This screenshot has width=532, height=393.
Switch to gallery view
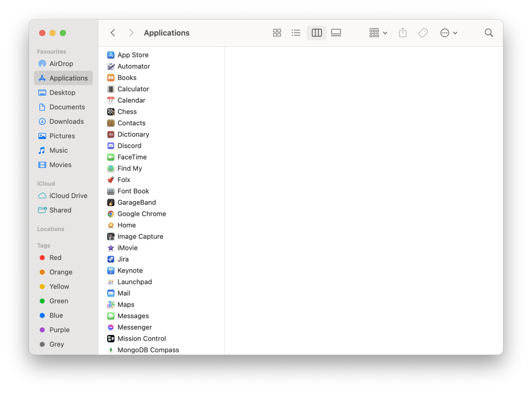[336, 33]
